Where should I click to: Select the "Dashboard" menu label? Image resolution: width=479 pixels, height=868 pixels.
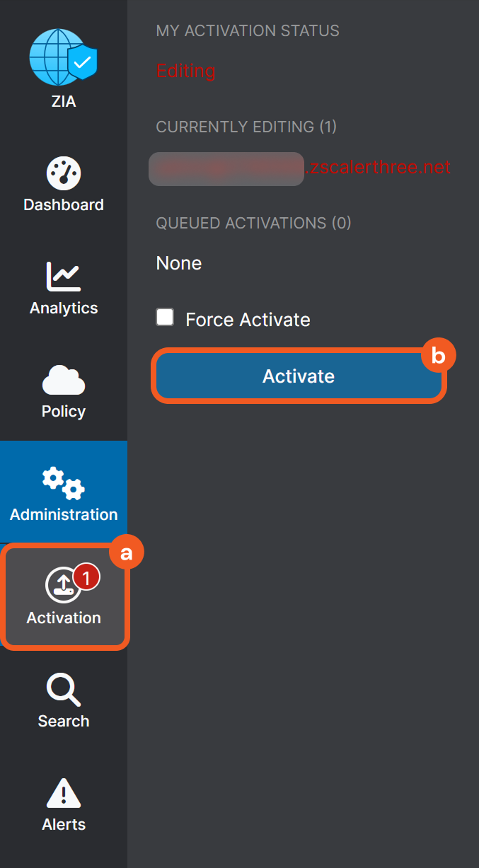click(64, 205)
